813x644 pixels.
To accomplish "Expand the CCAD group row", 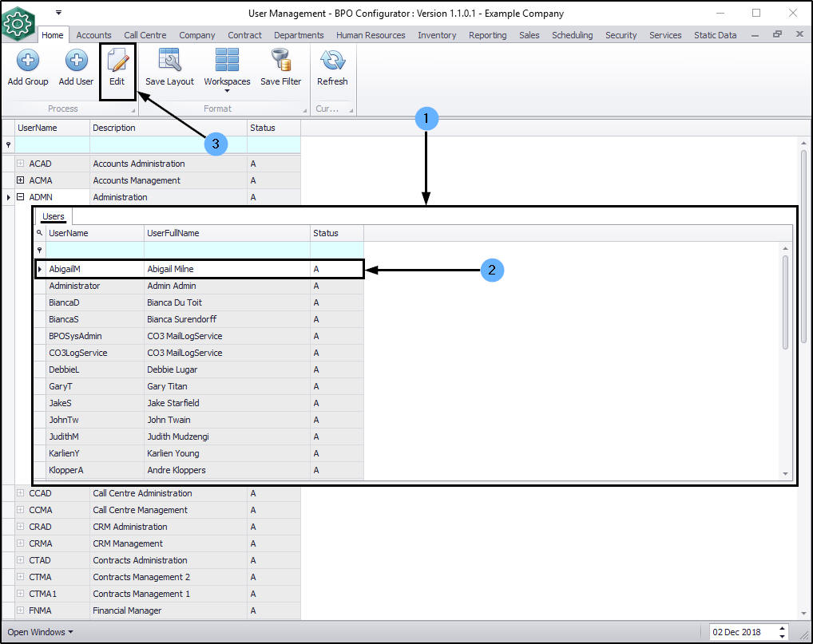I will tap(20, 492).
